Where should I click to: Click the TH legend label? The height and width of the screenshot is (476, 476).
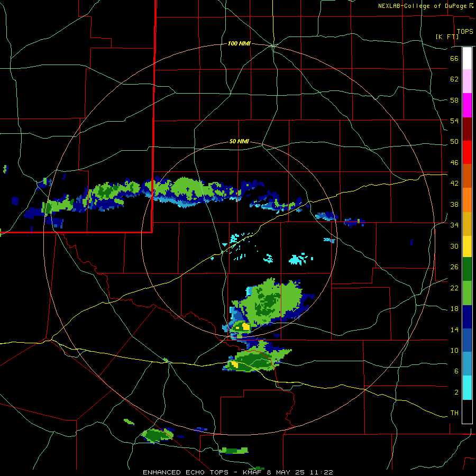[x=454, y=413]
